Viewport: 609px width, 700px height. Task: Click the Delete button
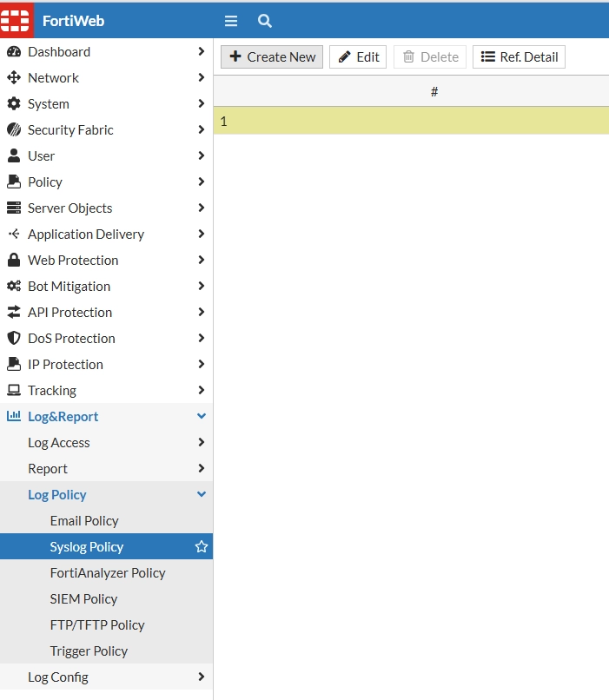click(430, 56)
